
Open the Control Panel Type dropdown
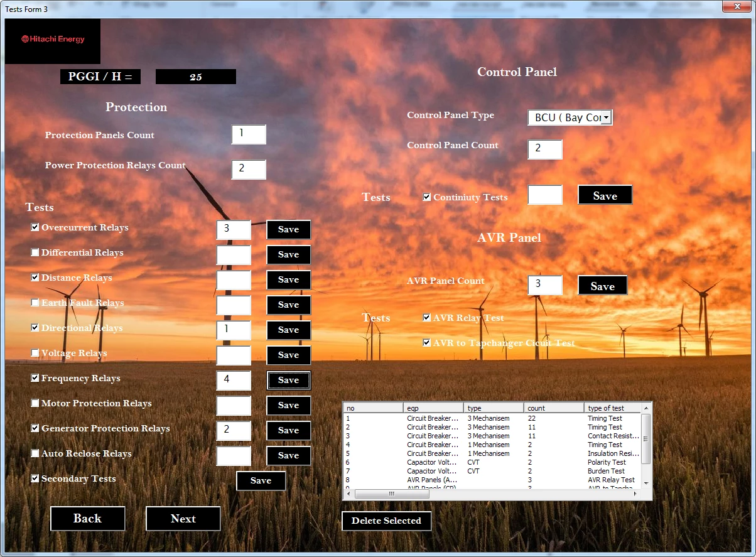pyautogui.click(x=606, y=117)
